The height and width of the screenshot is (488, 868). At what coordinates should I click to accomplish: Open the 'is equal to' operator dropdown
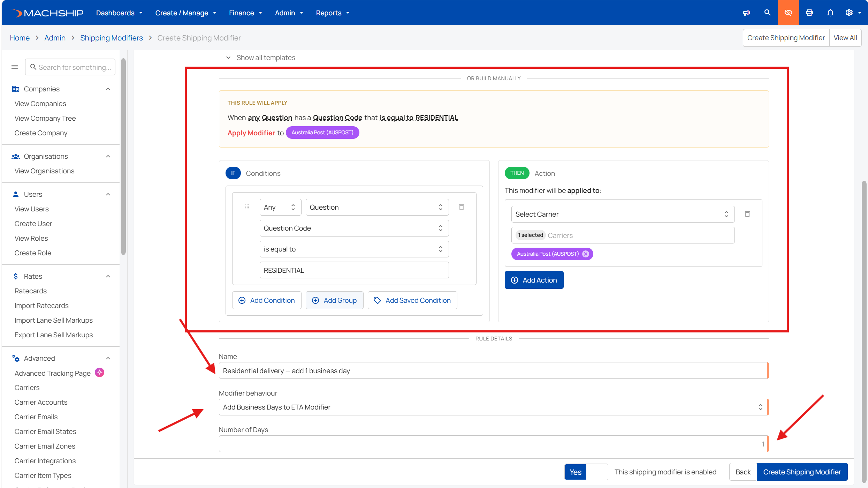pyautogui.click(x=354, y=249)
